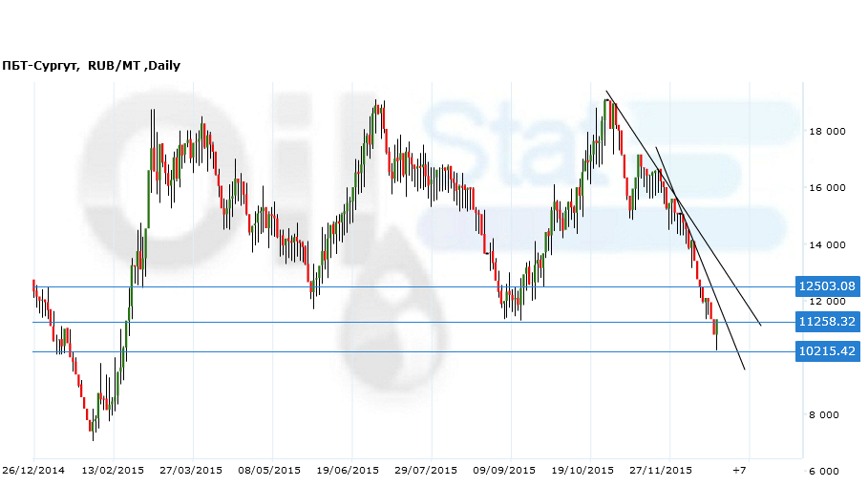868x486 pixels.
Task: Click the 18 000 price axis label
Action: 824,132
